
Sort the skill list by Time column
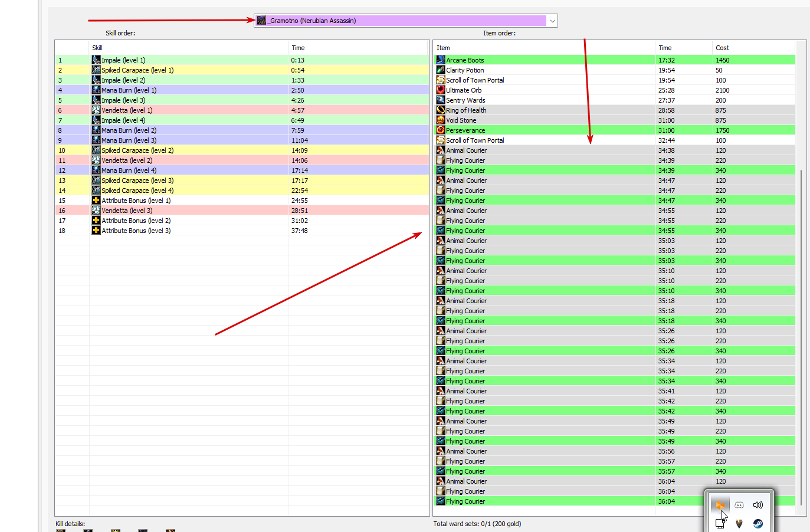point(358,48)
